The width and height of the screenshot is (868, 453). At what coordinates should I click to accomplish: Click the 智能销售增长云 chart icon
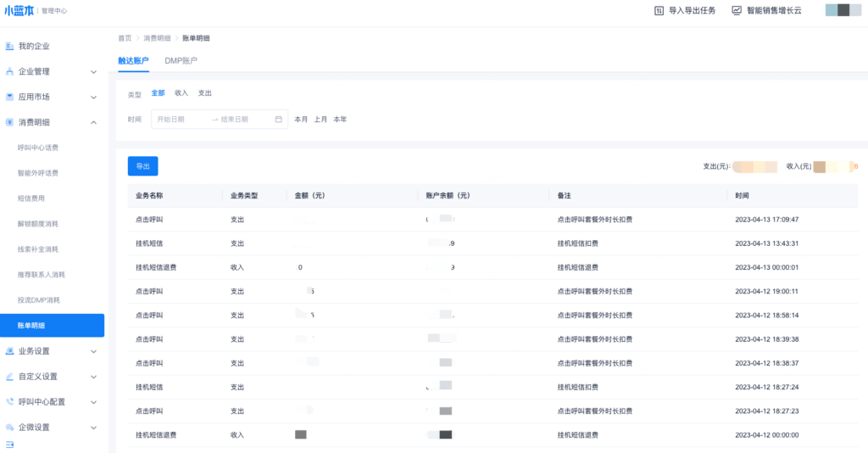(737, 10)
